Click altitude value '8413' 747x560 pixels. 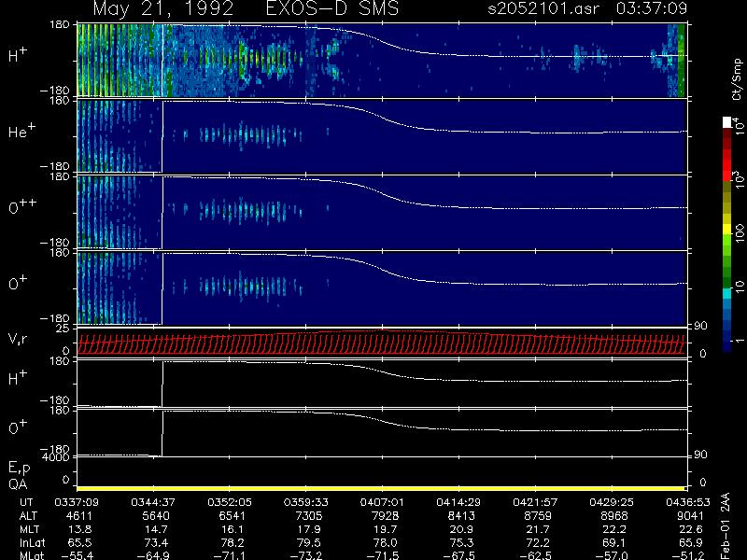(x=461, y=516)
